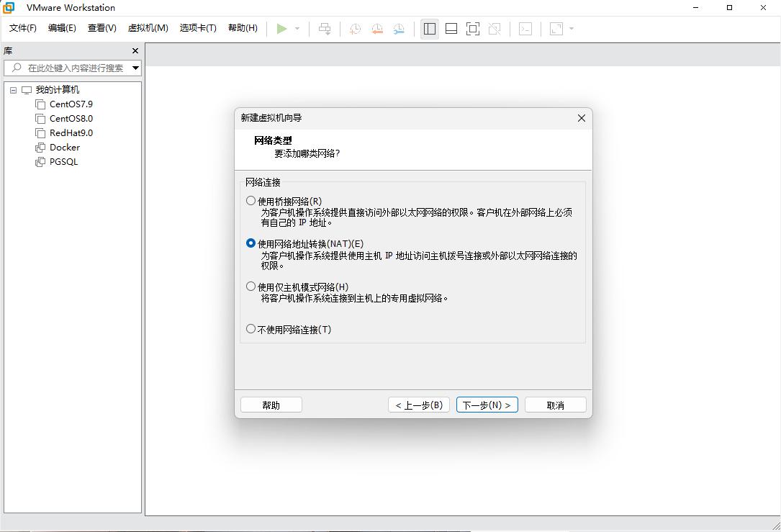Click the Send Ctrl+Alt+Del toolbar icon

[x=325, y=29]
